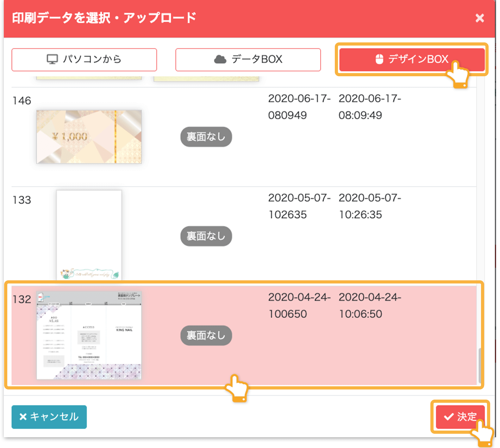Click the 2020-05-07-10:26:35 timestamp
The height and width of the screenshot is (448, 500).
370,206
